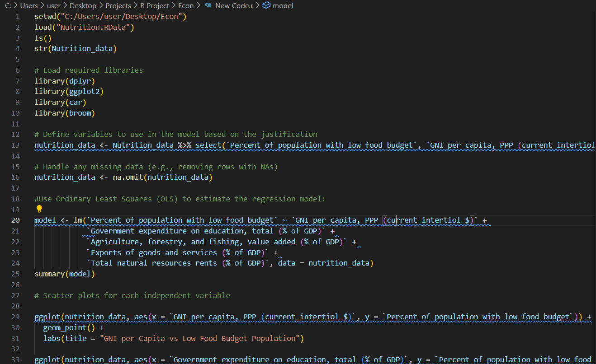The width and height of the screenshot is (596, 364).
Task: Open the Users breadcrumb folder
Action: tap(29, 5)
